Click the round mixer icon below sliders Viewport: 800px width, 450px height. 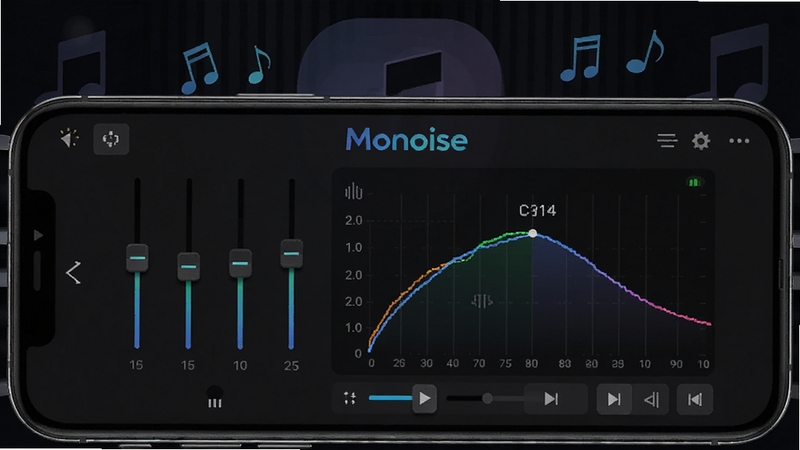pos(215,397)
